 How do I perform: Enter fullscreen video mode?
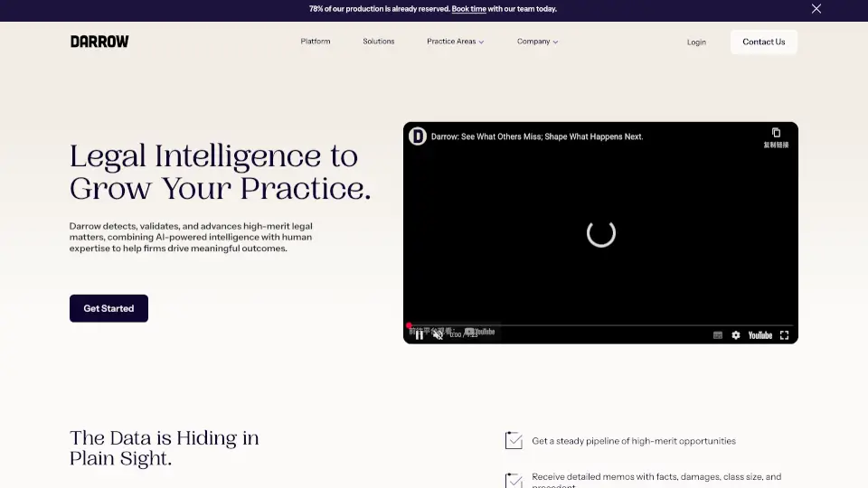(x=784, y=335)
